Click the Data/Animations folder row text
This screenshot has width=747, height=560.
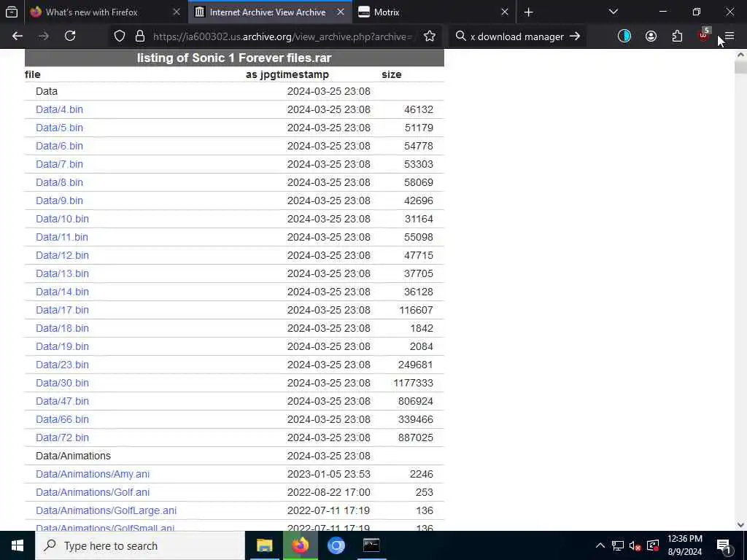[x=74, y=456]
